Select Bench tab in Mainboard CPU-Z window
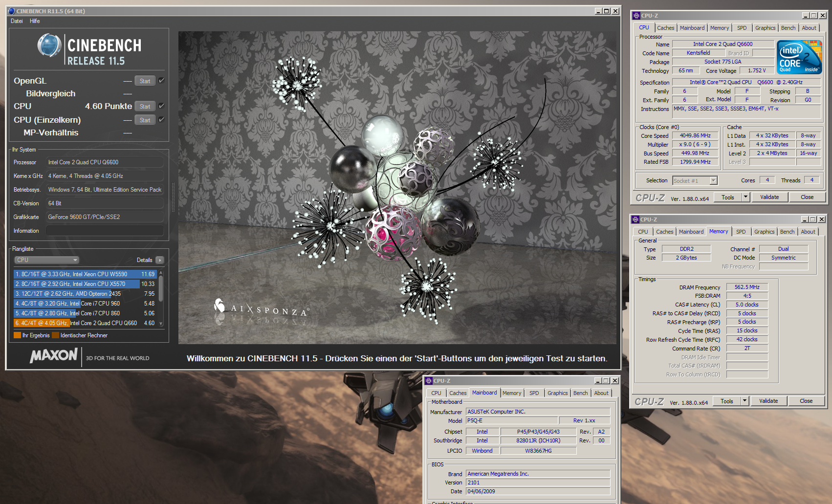Screen dimensions: 832x504 (x=580, y=393)
